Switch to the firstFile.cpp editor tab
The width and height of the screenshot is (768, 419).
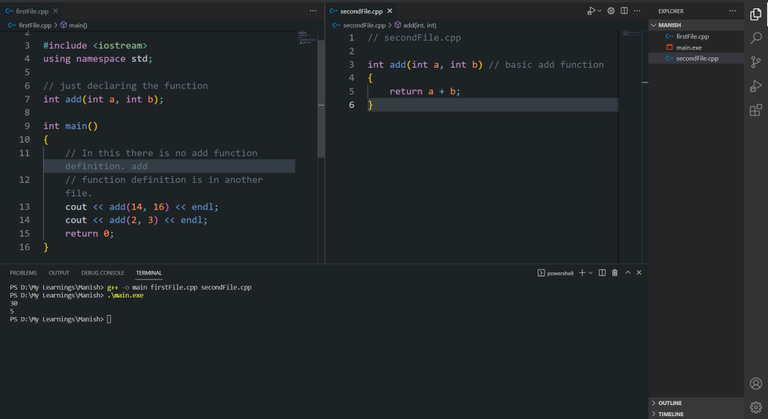coord(31,11)
